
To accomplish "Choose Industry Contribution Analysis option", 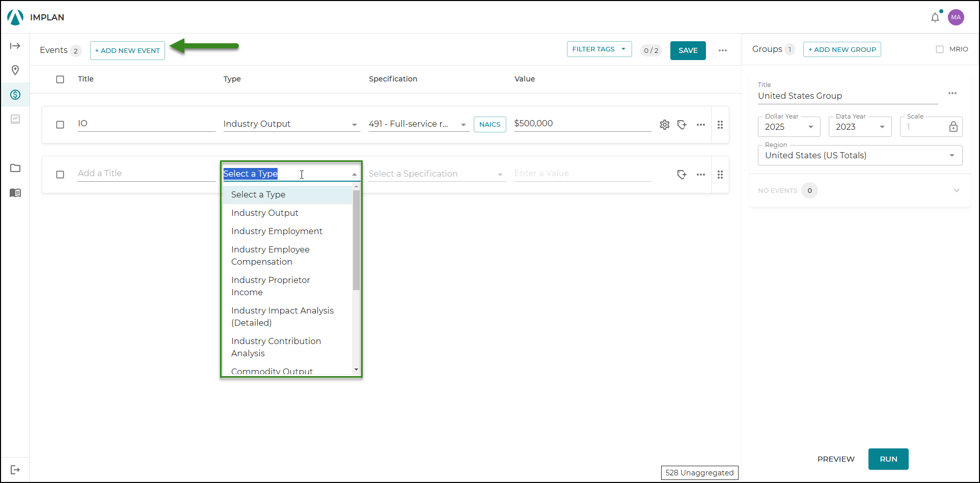I will click(287, 348).
